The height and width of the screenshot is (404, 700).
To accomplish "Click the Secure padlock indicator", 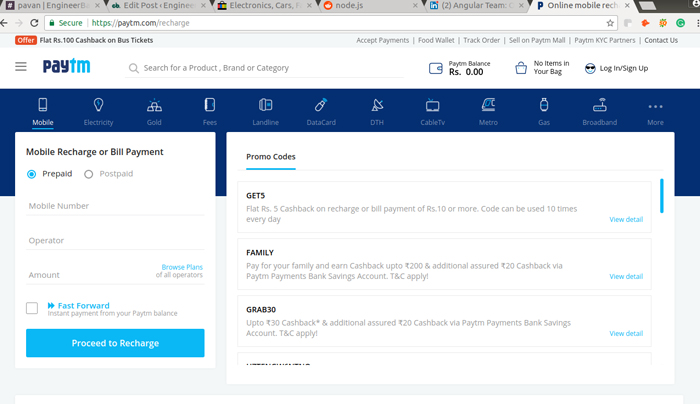I will pyautogui.click(x=66, y=23).
